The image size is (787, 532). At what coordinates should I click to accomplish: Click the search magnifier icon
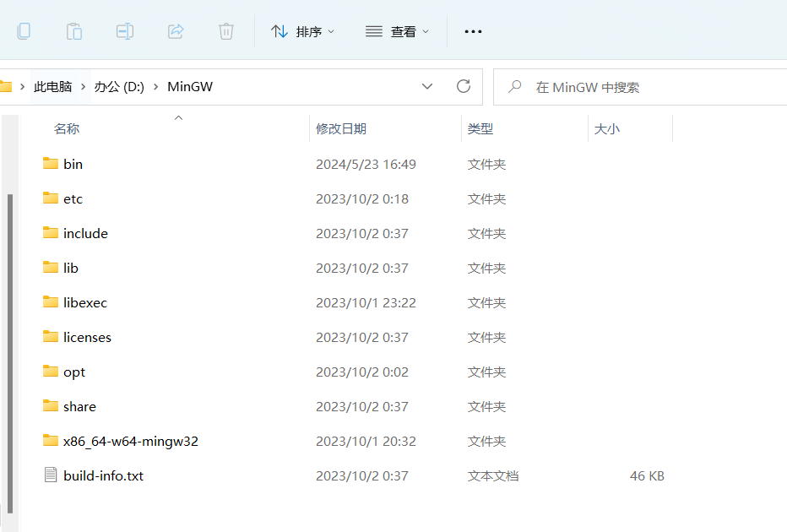click(x=514, y=87)
